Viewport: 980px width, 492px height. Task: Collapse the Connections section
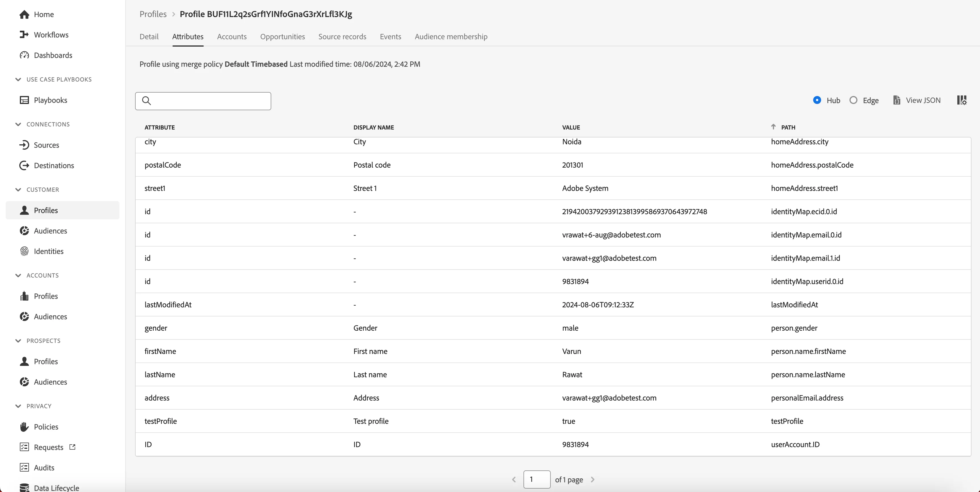[x=18, y=124]
